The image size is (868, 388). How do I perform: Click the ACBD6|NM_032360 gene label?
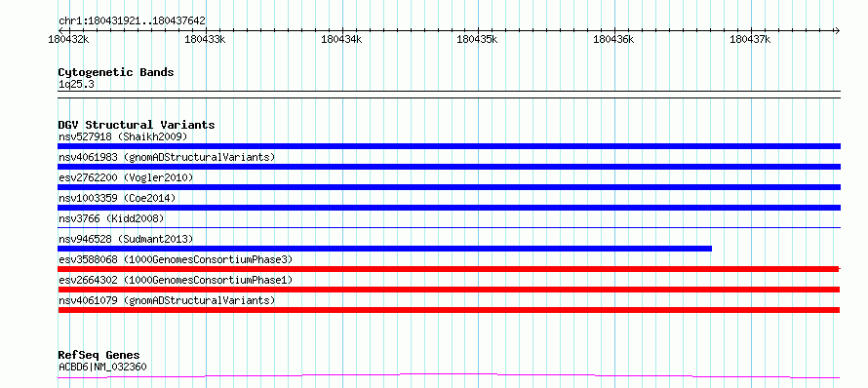point(102,367)
